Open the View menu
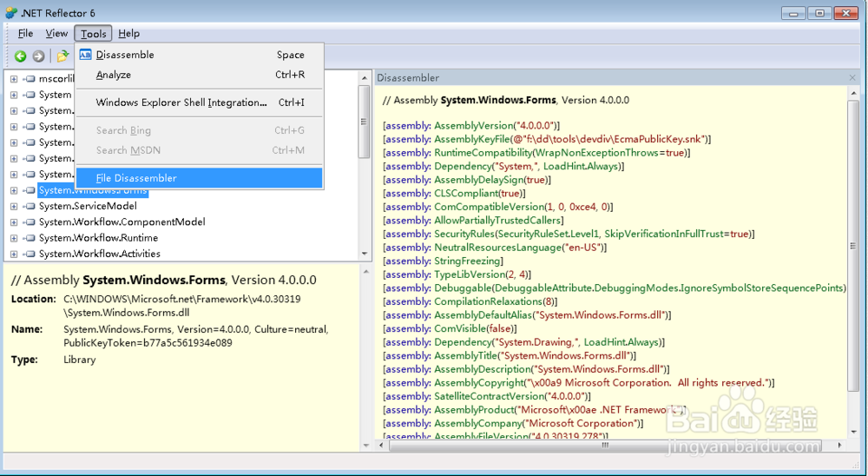The height and width of the screenshot is (476, 868). [x=56, y=33]
